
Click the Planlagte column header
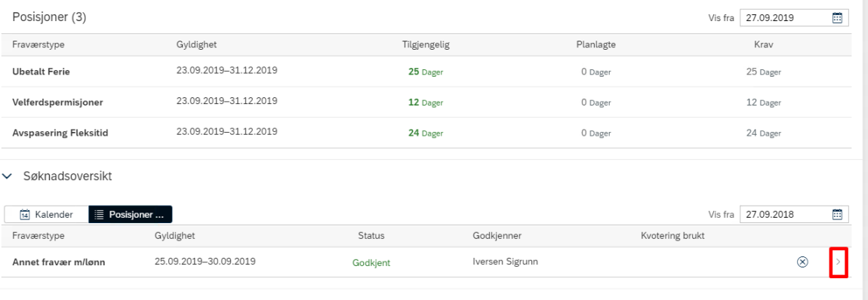[596, 44]
